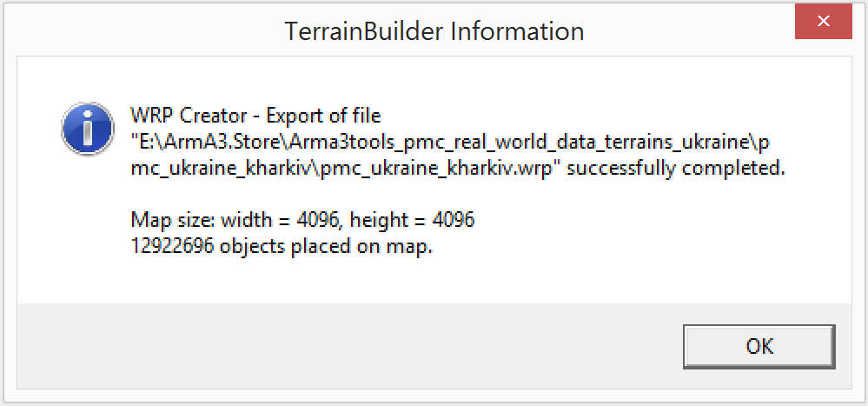Click the "Map size:" label
The width and height of the screenshot is (868, 406).
pos(173,221)
